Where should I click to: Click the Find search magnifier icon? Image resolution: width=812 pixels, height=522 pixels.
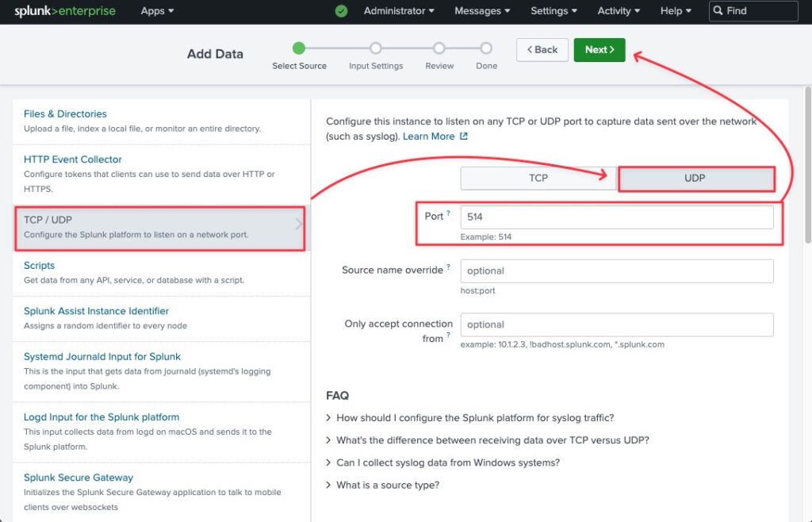718,10
